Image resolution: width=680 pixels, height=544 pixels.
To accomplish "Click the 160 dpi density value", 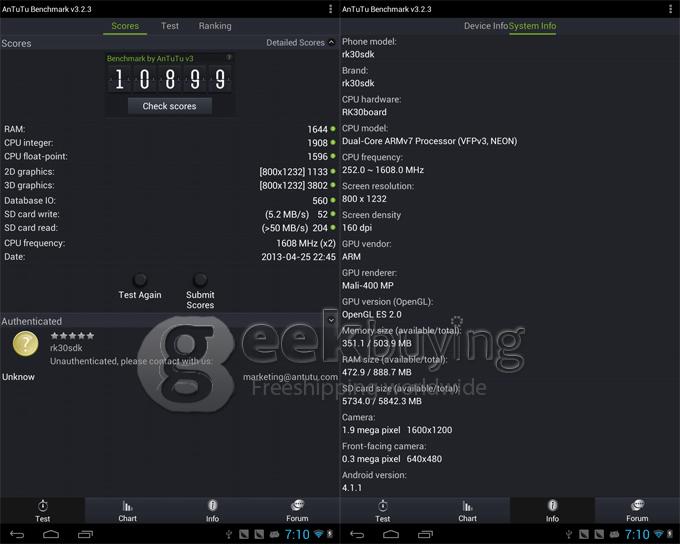I will click(357, 228).
